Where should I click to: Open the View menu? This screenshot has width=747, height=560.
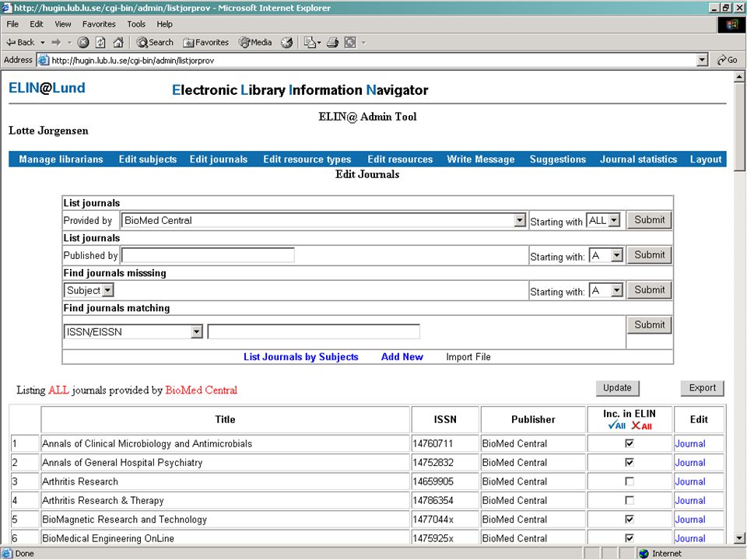point(63,24)
